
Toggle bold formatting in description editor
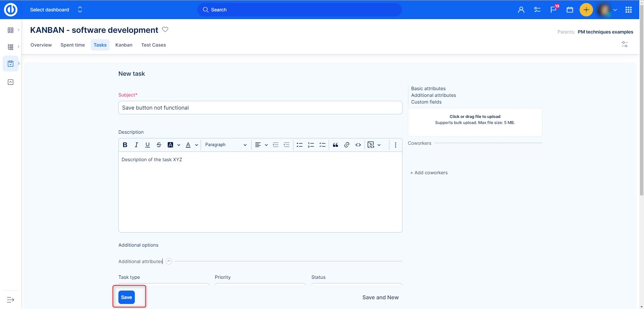point(125,145)
